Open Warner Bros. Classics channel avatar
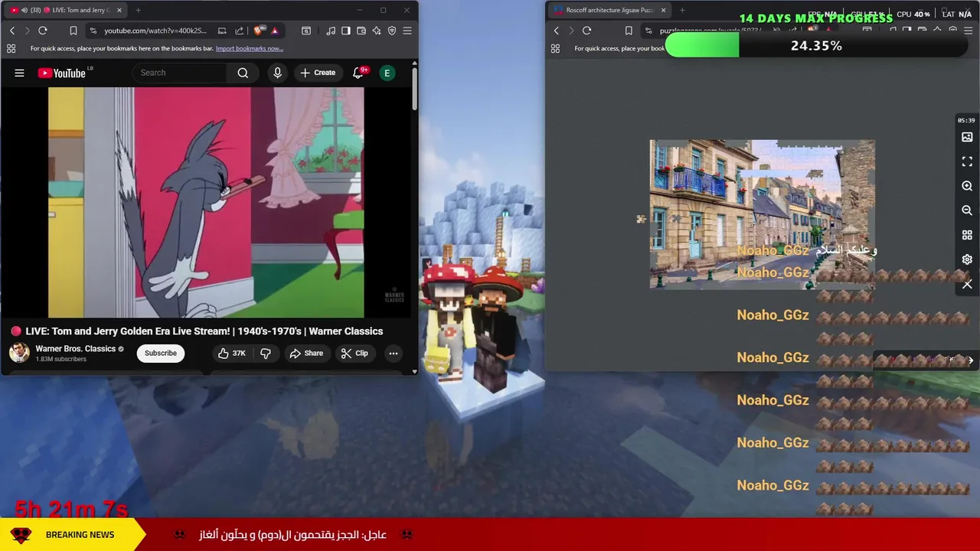This screenshot has width=980, height=551. click(19, 353)
